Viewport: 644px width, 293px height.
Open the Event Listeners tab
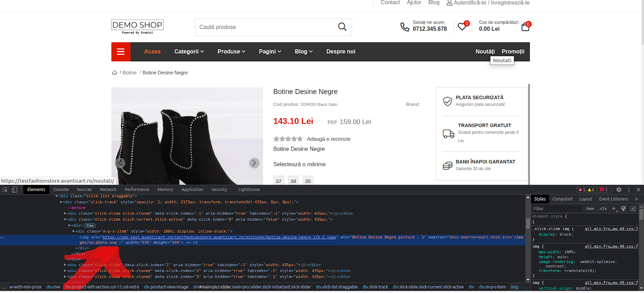613,199
